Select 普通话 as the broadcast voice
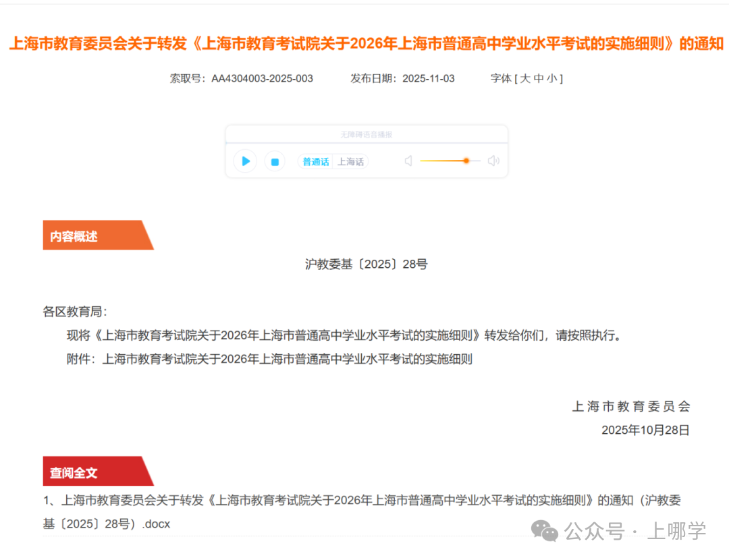 click(315, 161)
